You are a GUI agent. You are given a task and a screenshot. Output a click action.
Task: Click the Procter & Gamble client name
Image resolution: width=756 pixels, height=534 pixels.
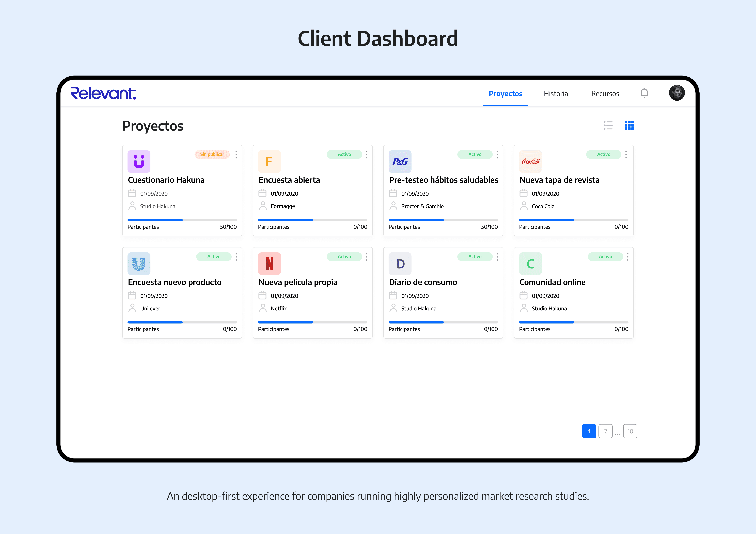pyautogui.click(x=422, y=206)
